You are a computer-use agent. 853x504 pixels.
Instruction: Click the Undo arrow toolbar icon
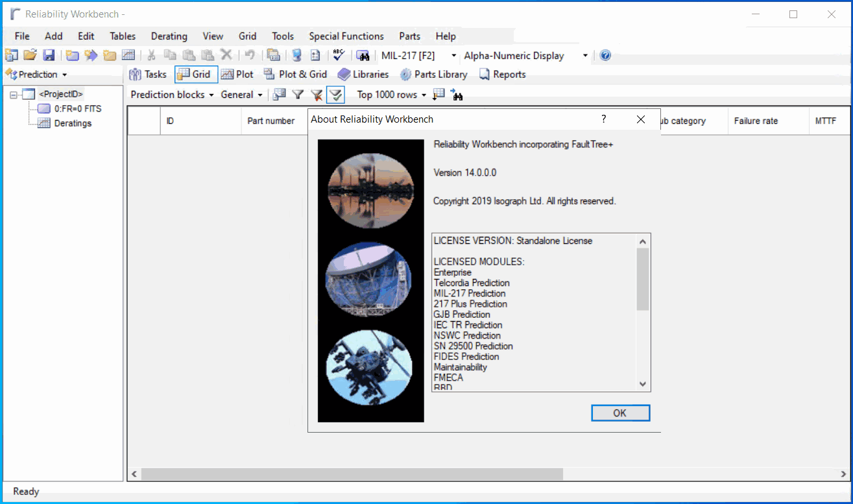click(x=250, y=56)
